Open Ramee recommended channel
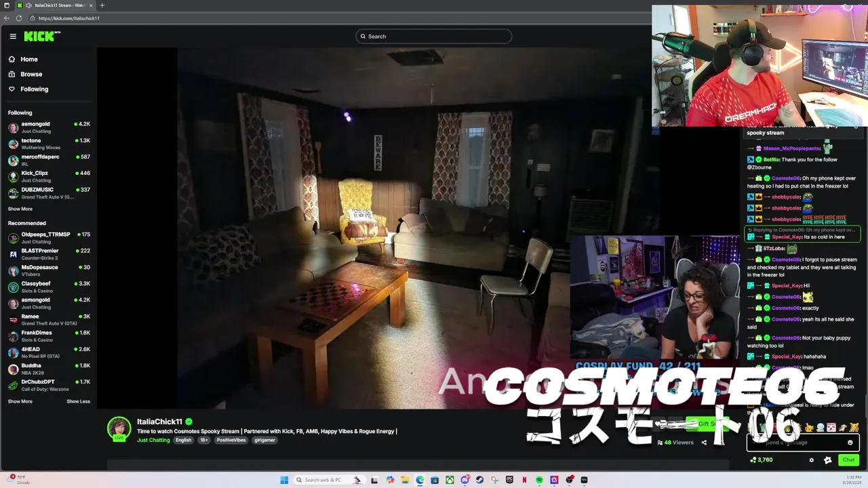 (x=49, y=319)
